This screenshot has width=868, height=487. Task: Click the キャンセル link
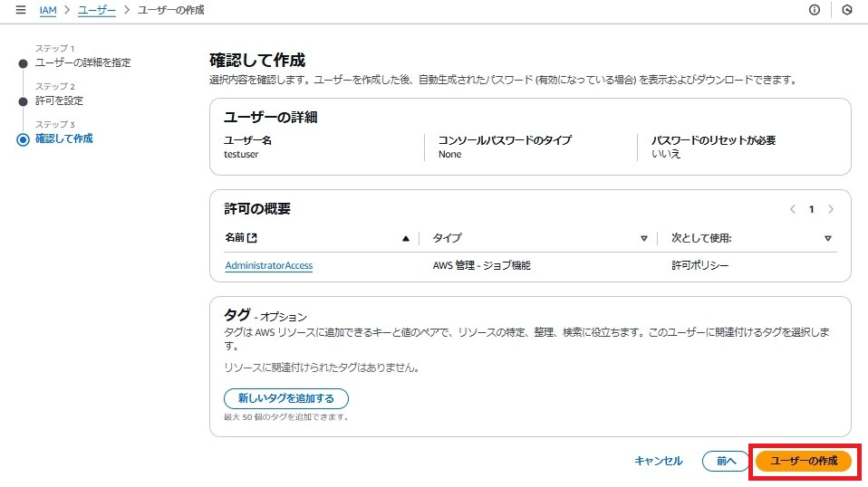(658, 461)
